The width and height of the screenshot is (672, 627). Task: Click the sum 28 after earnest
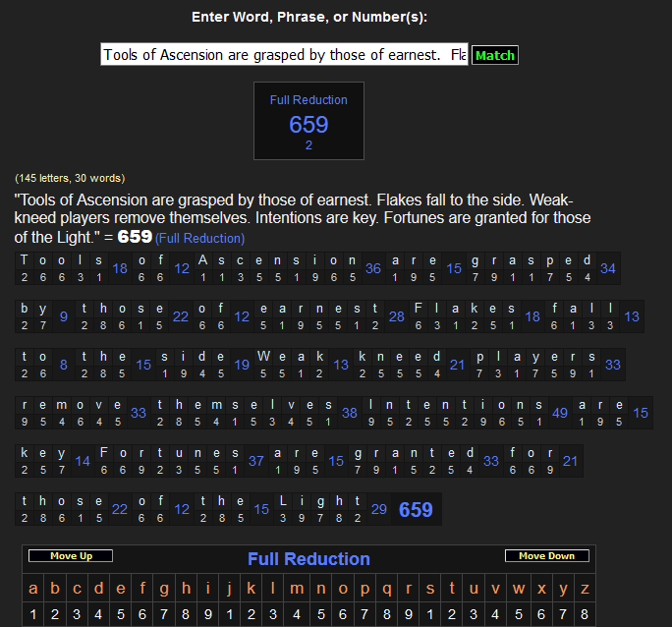point(396,316)
